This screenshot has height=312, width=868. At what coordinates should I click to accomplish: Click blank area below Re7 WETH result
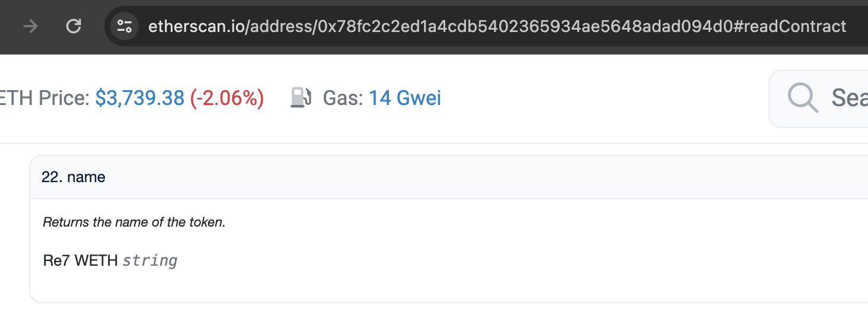[415, 285]
